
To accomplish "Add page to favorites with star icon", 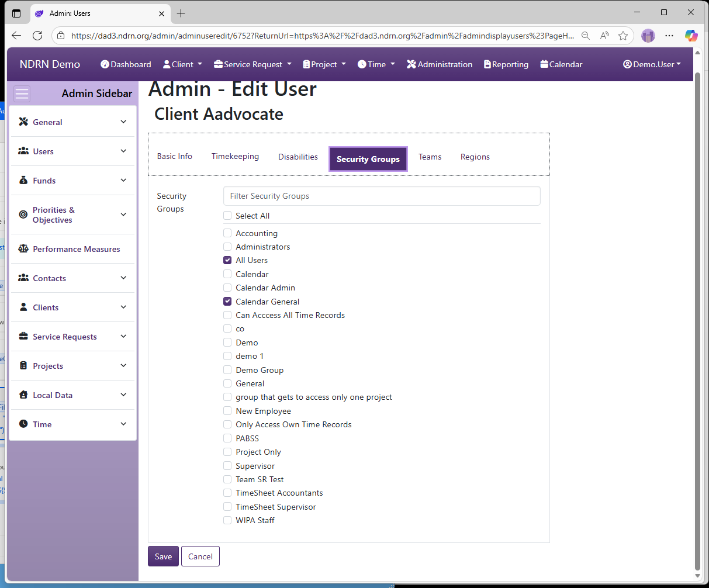I will click(623, 36).
